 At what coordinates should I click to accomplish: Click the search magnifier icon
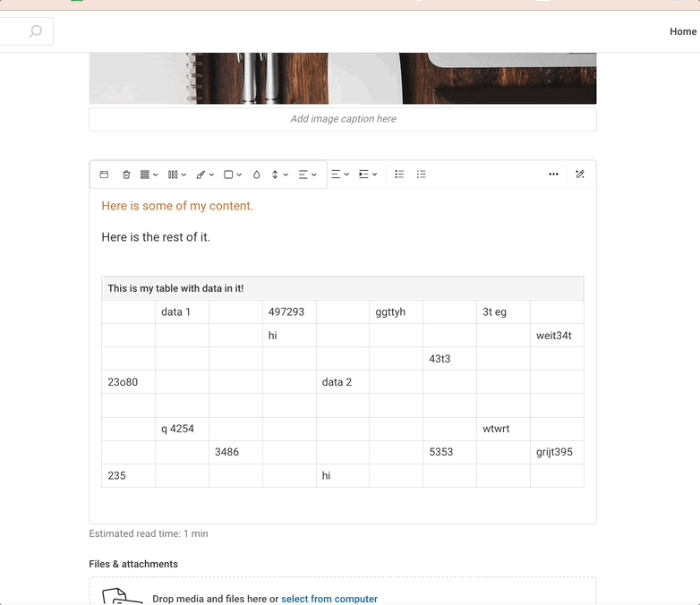[x=35, y=31]
